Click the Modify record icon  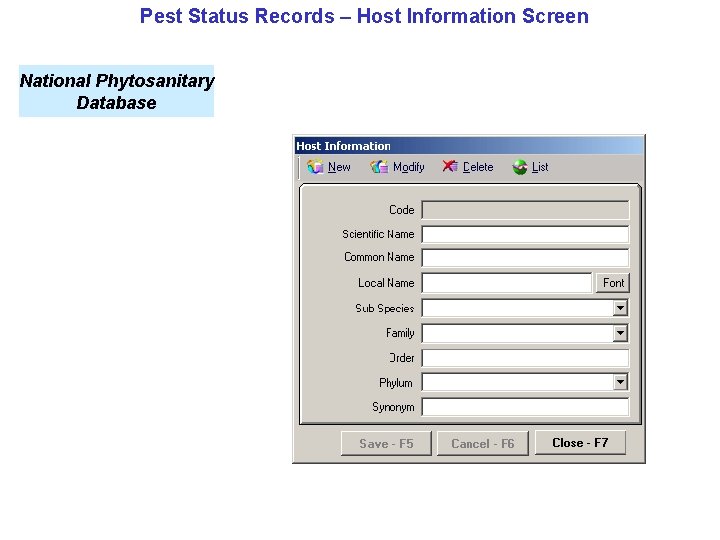click(379, 167)
